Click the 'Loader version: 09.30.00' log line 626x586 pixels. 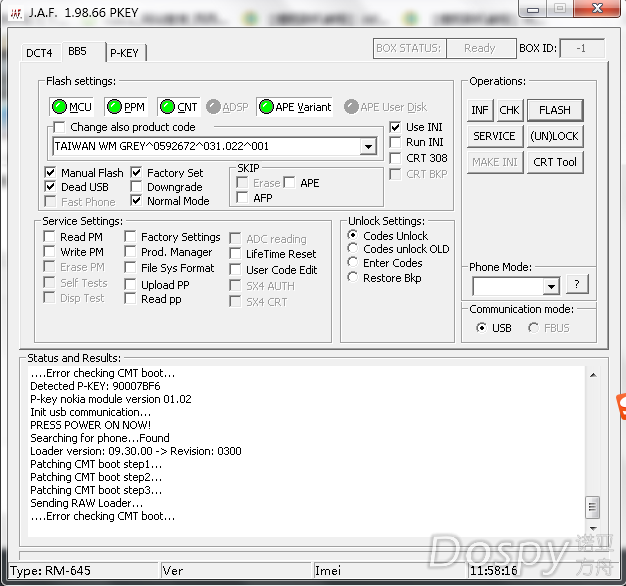tap(136, 451)
